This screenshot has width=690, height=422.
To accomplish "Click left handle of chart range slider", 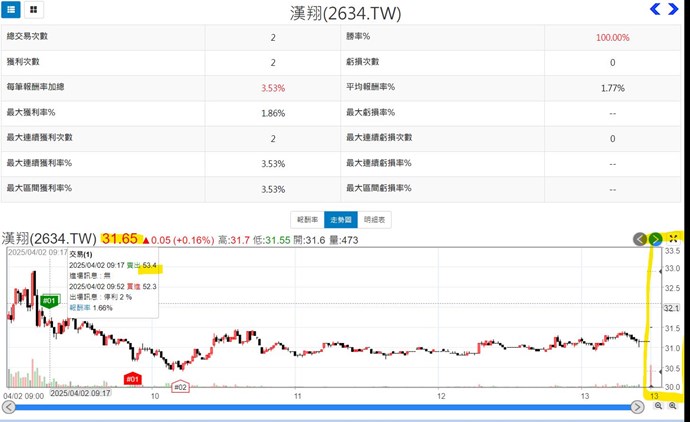I will pos(9,407).
